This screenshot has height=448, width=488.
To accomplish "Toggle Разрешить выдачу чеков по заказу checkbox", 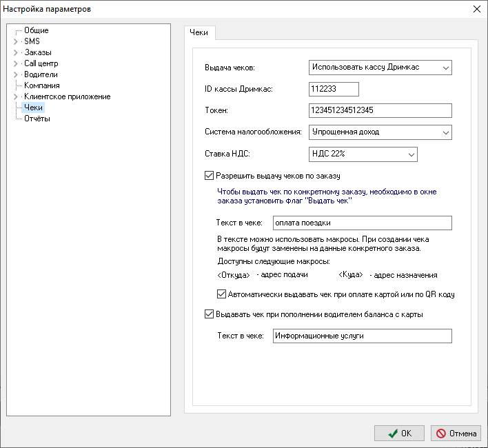I will click(210, 176).
